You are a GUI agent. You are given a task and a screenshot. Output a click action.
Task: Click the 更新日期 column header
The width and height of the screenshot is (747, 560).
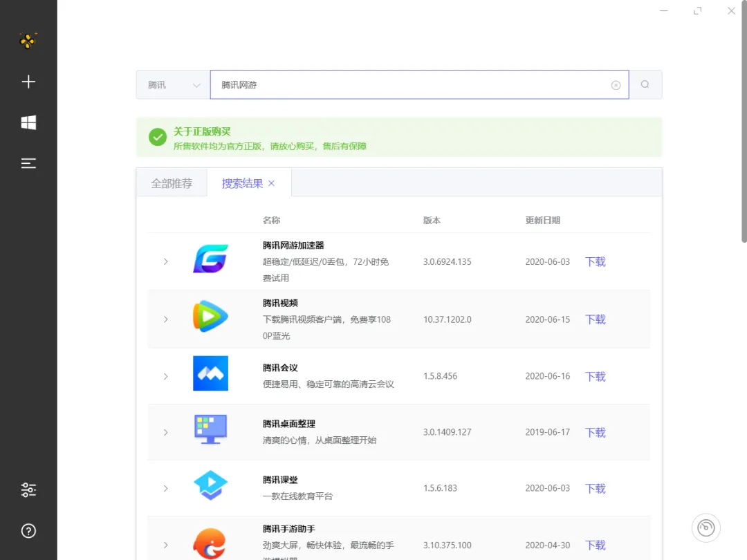[543, 220]
